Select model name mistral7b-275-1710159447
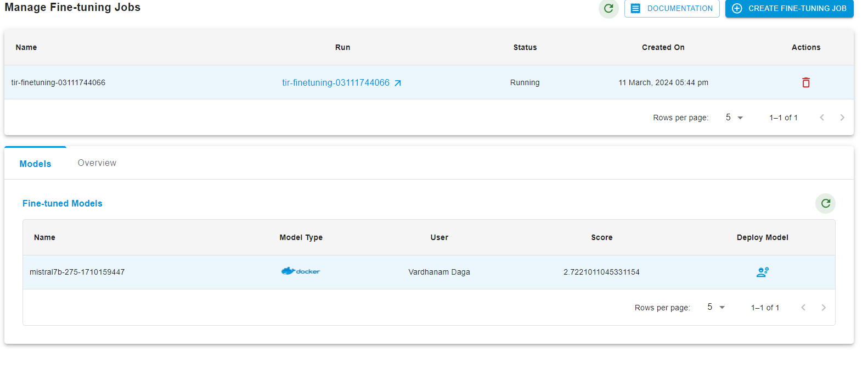The height and width of the screenshot is (379, 868). coord(77,272)
